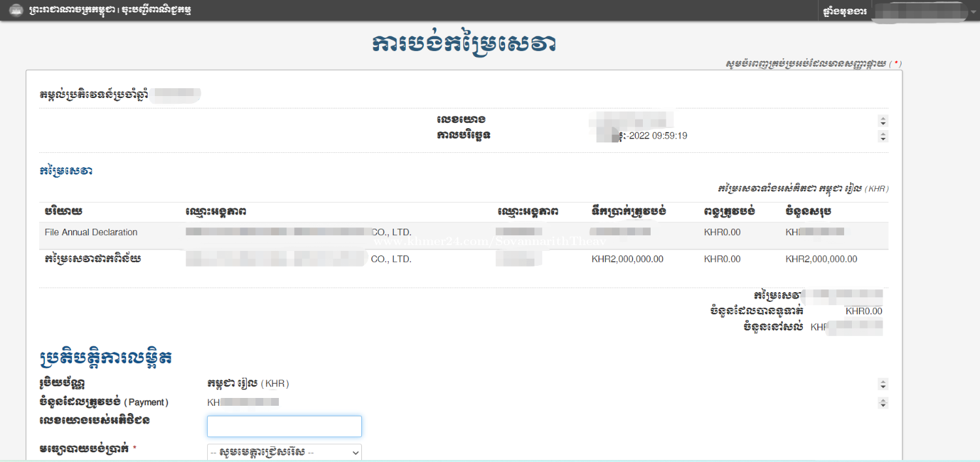
Task: Focus the empty customer reference text field
Action: coord(284,426)
